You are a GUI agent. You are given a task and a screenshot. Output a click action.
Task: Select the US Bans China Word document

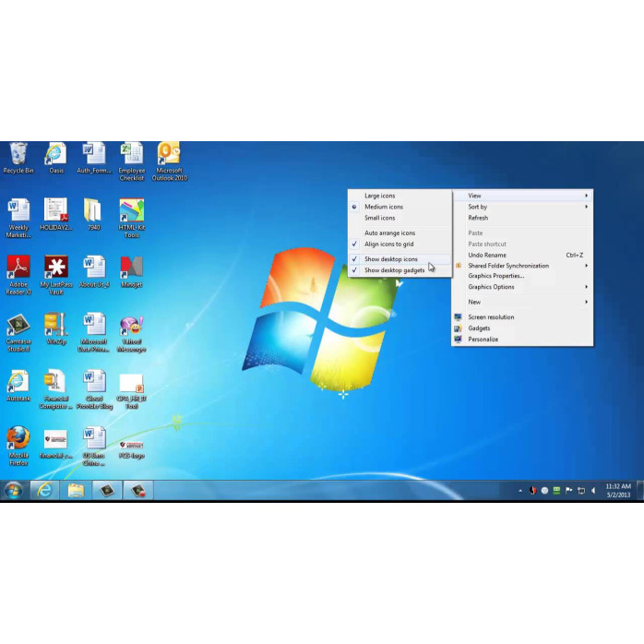click(93, 447)
